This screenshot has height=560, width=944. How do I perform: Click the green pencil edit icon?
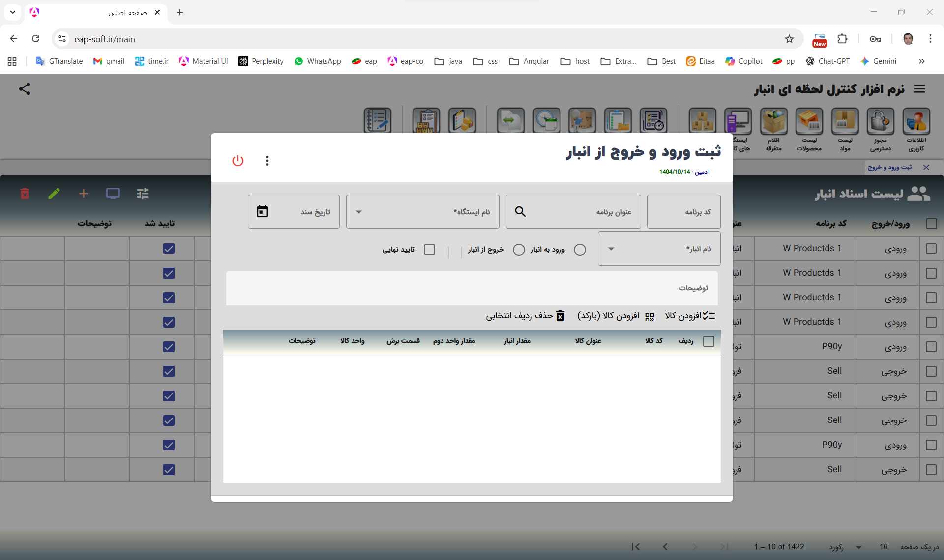click(x=54, y=194)
